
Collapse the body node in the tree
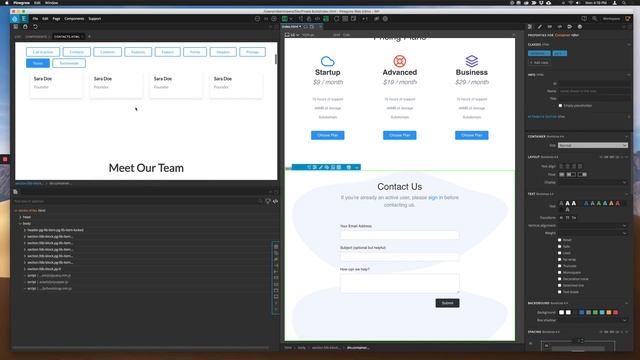20,224
